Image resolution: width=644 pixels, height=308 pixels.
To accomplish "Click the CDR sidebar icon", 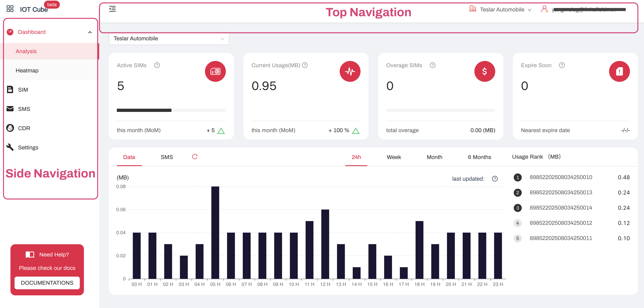I will (10, 128).
